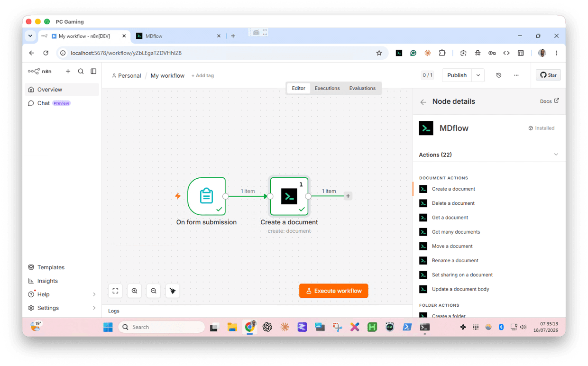This screenshot has width=588, height=366.
Task: Click the plus create button in sidebar header
Action: pyautogui.click(x=68, y=71)
